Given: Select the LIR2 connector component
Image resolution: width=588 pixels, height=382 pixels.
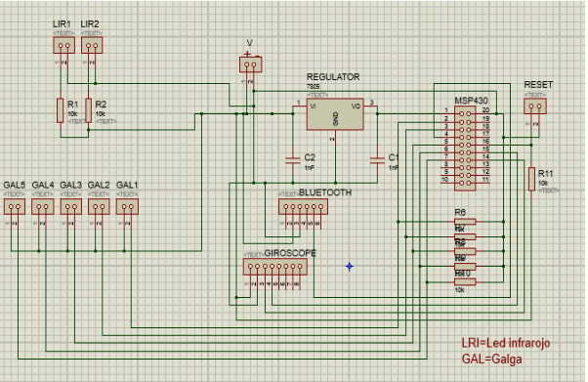Looking at the screenshot, I should 92,45.
